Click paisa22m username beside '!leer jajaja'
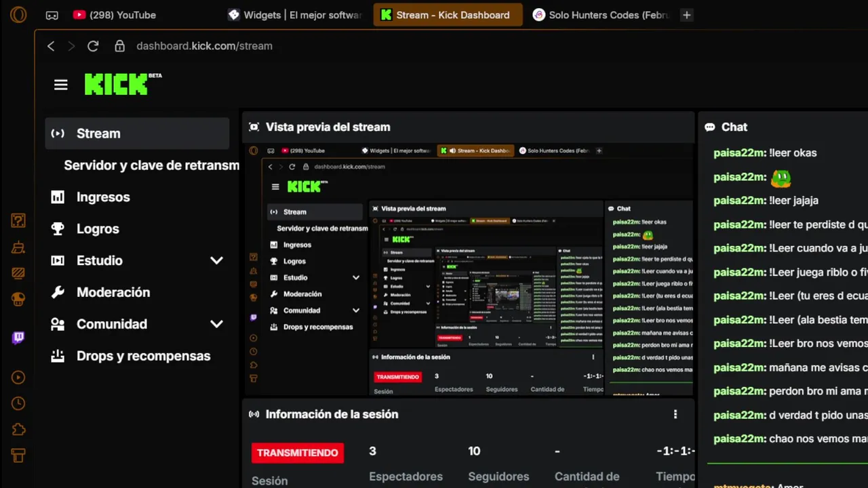 [x=740, y=201]
